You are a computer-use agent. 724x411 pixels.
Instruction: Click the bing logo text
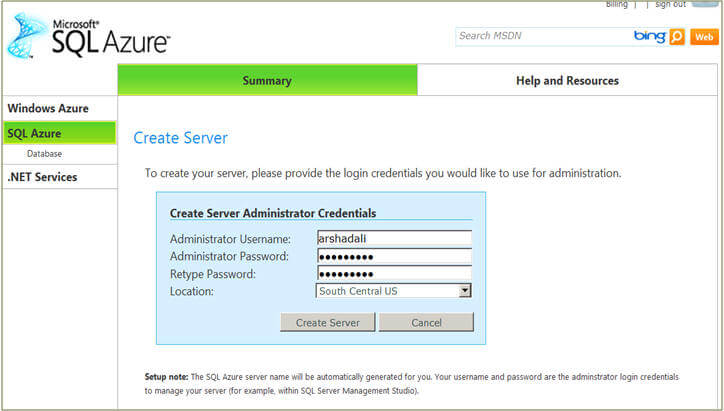point(650,36)
